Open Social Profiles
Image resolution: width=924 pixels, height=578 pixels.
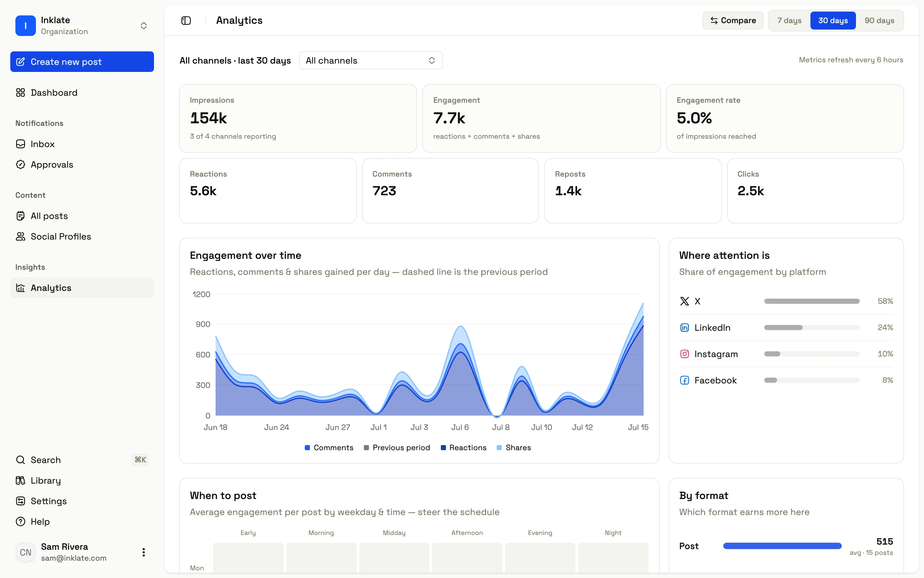pos(82,237)
